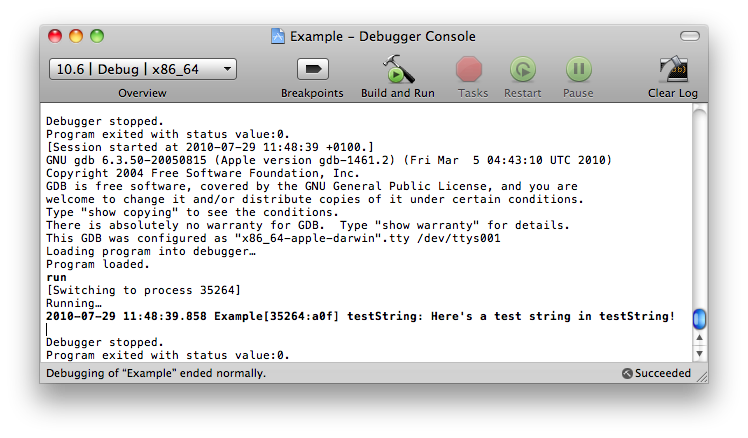Click the blue scrollbar thumb
Screen dimensions: 748x438
tap(699, 319)
